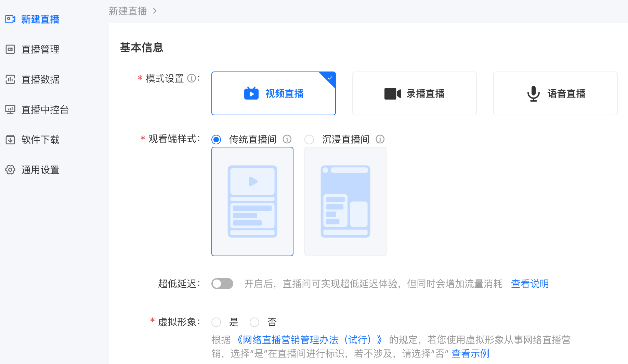Click the breadcrumb chevron after 新建直播
The image size is (628, 364).
point(155,11)
